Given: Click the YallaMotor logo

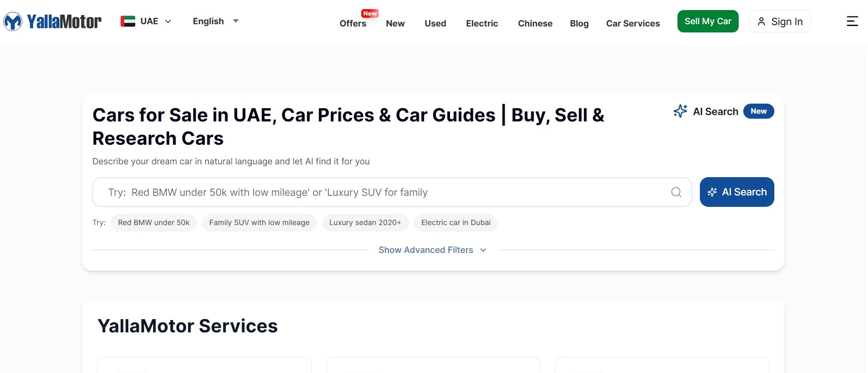Looking at the screenshot, I should [x=53, y=21].
